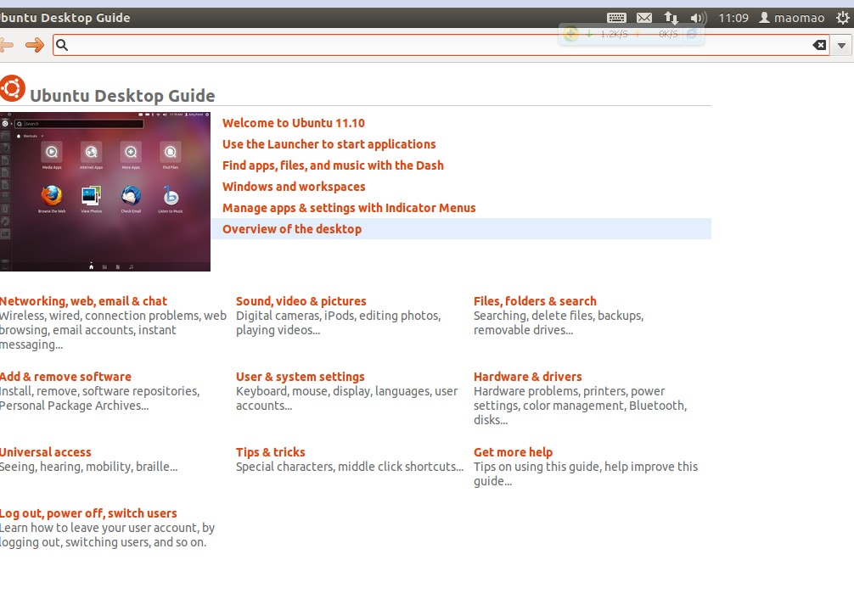Clear the search field text
This screenshot has height=616, width=854.
819,45
